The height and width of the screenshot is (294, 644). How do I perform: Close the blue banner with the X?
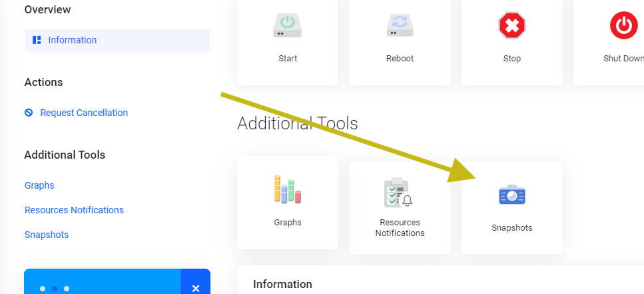[x=195, y=287]
